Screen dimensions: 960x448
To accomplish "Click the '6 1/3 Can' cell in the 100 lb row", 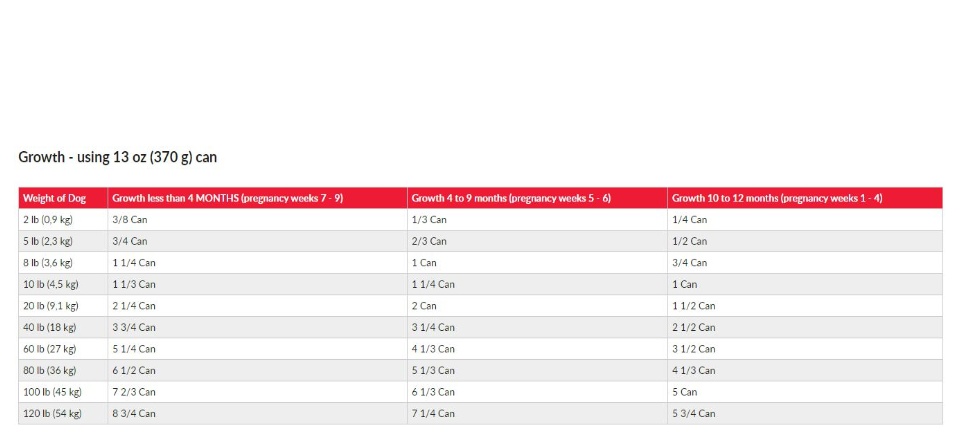I will [433, 392].
